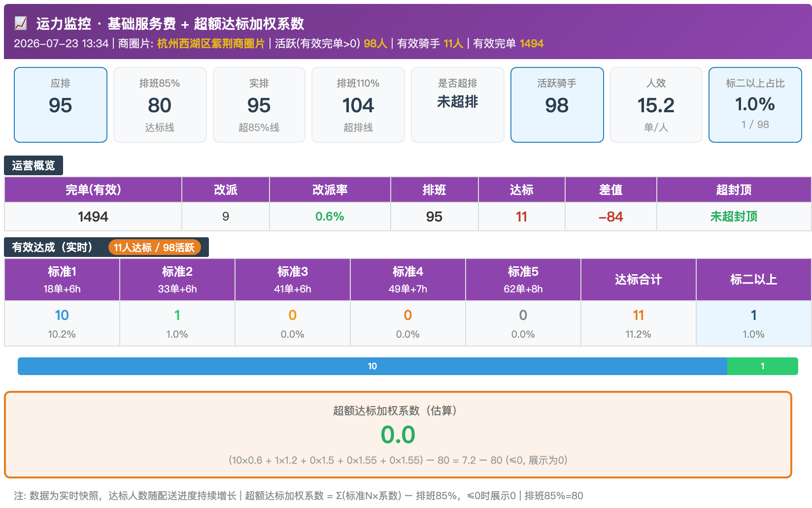Click the green 0.6% reassign rate
This screenshot has width=812, height=508.
[330, 217]
